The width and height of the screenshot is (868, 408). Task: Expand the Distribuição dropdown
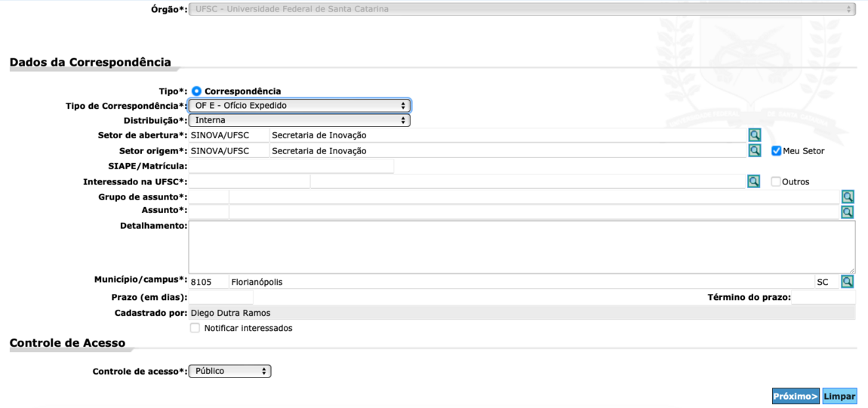pos(299,120)
